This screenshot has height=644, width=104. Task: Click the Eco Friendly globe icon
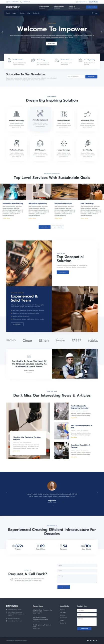point(87,143)
